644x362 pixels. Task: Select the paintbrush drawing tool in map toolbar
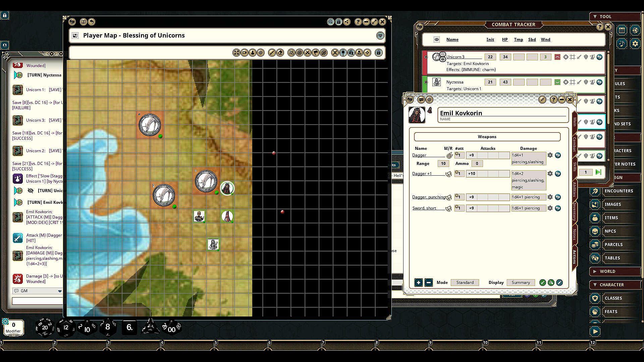click(272, 53)
